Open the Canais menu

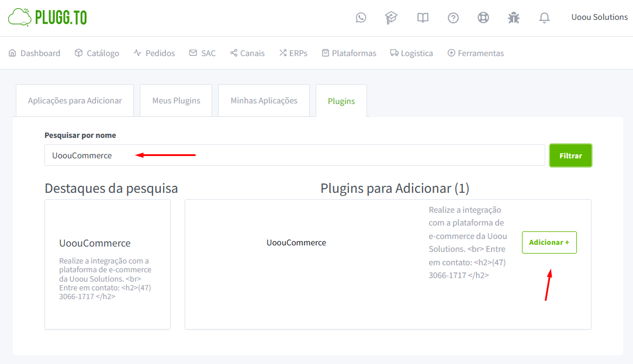point(247,53)
